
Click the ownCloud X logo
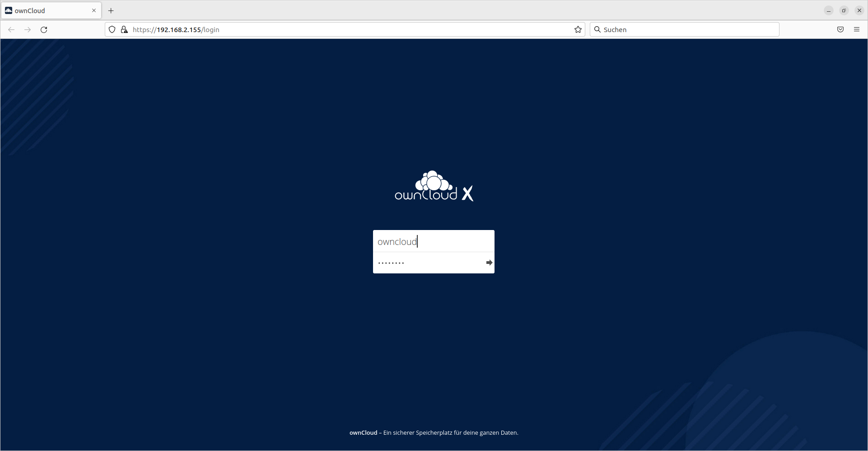434,186
